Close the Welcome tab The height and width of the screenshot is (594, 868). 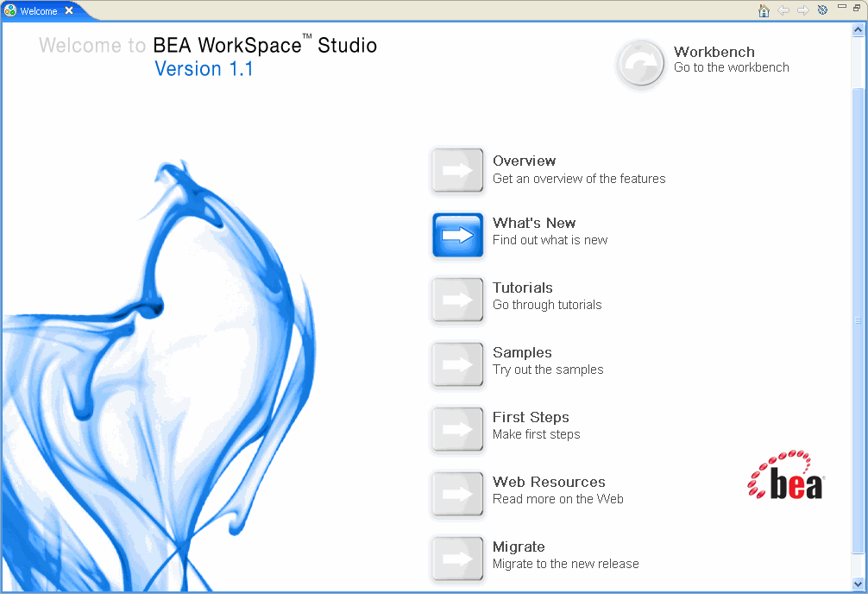(69, 10)
